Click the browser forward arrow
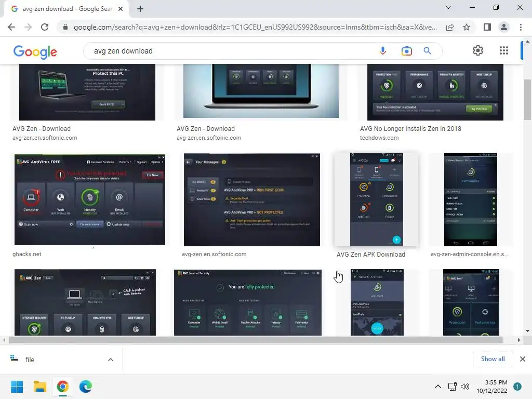This screenshot has width=532, height=399. click(28, 27)
